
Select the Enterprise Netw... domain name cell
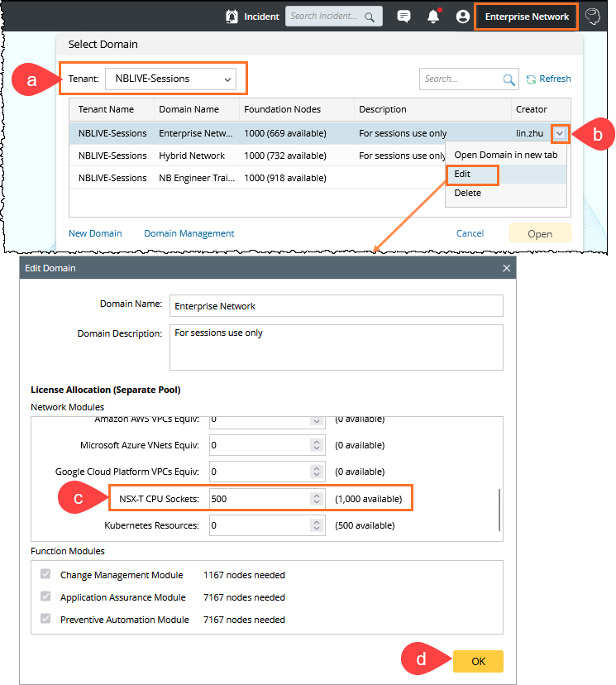tap(196, 134)
